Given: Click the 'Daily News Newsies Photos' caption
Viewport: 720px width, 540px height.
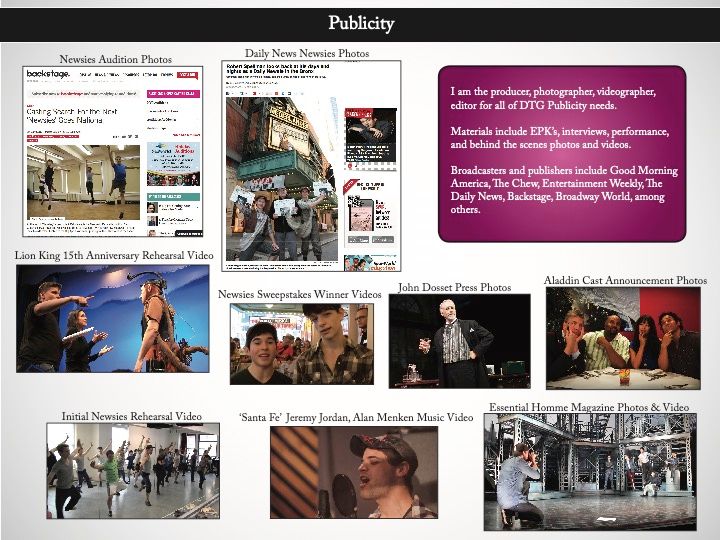Looking at the screenshot, I should [x=307, y=53].
